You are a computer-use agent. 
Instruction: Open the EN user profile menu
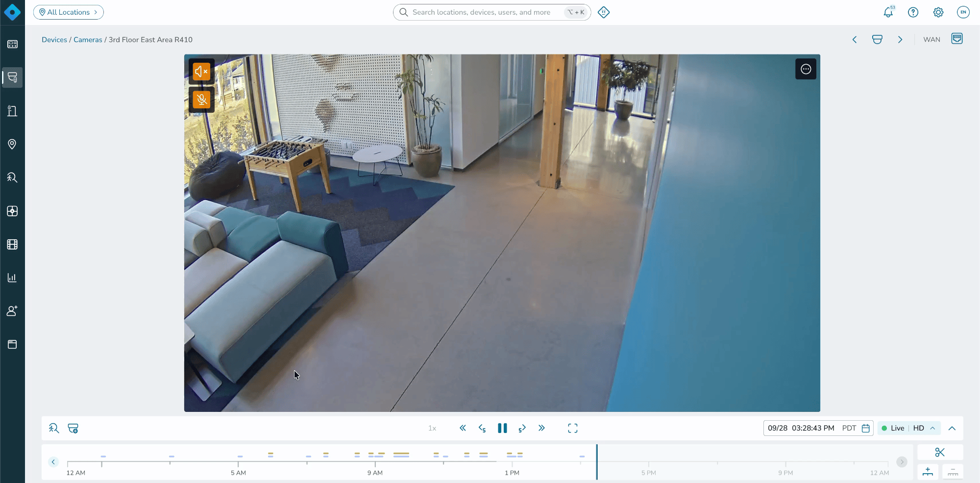click(963, 12)
